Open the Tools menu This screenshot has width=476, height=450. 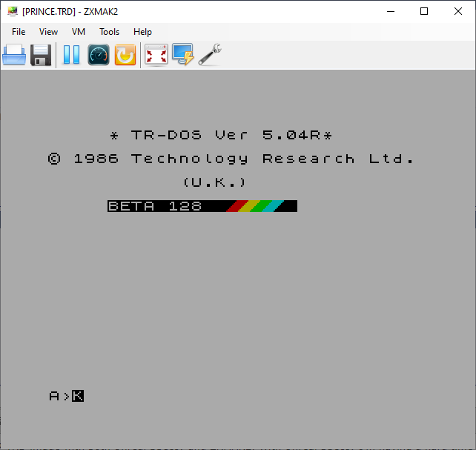click(x=109, y=32)
